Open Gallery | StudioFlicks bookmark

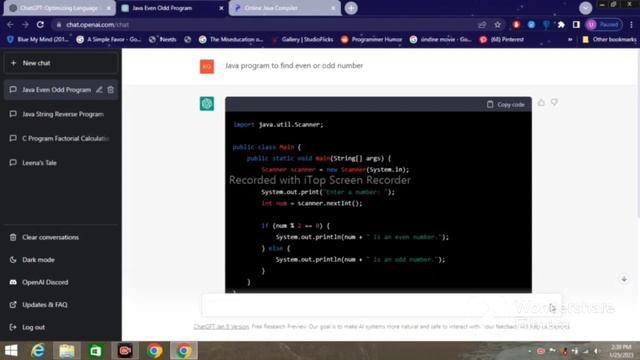(303, 40)
